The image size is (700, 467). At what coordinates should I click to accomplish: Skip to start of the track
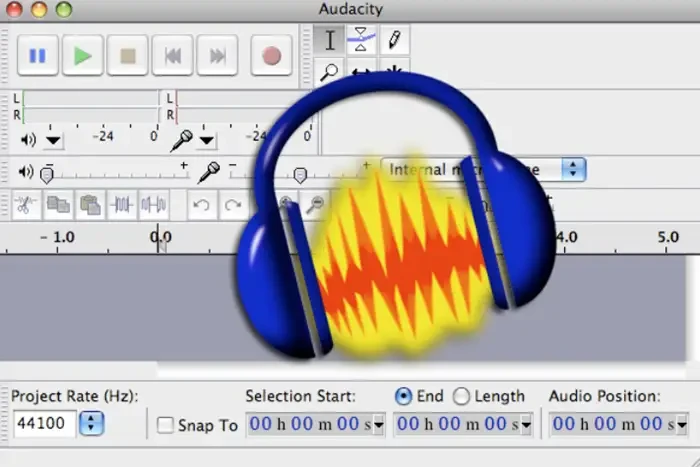173,55
